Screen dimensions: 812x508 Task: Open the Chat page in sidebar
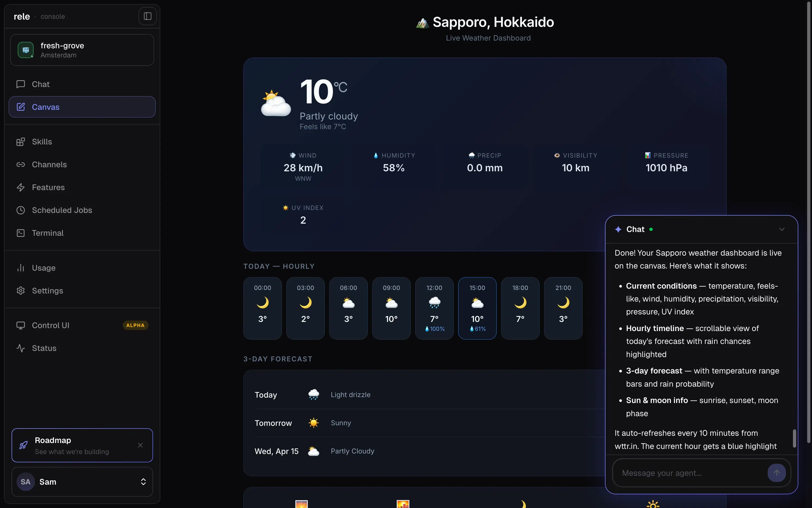coord(40,84)
